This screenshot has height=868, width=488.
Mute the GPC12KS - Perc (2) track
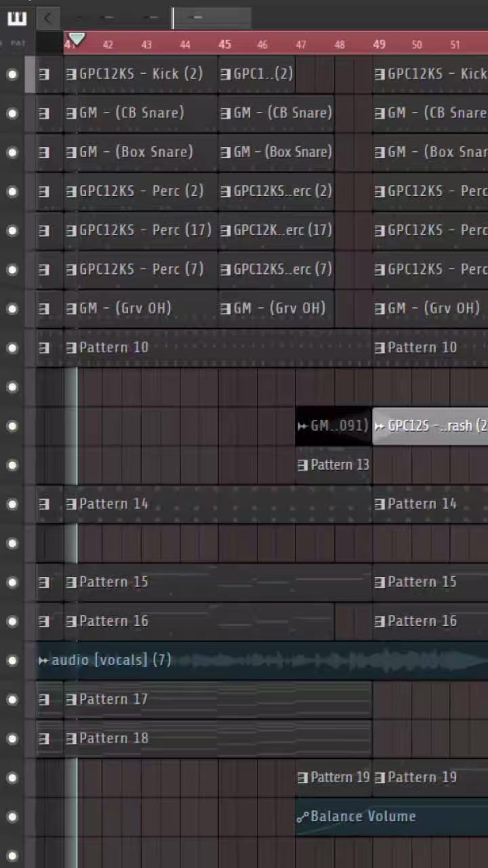click(12, 191)
